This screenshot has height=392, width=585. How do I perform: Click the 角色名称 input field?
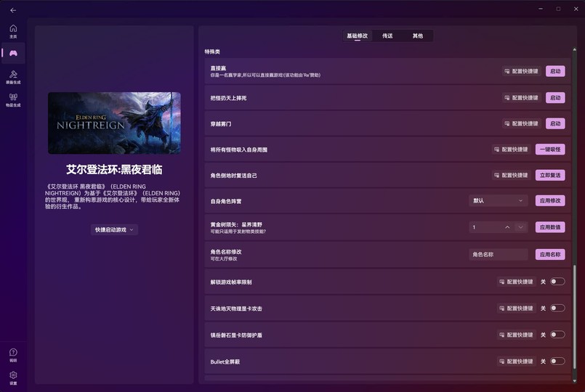coord(499,255)
